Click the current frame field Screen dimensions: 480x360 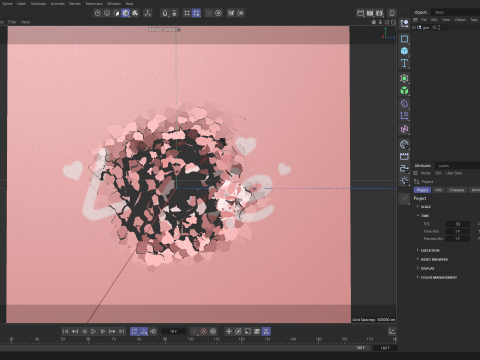click(174, 331)
